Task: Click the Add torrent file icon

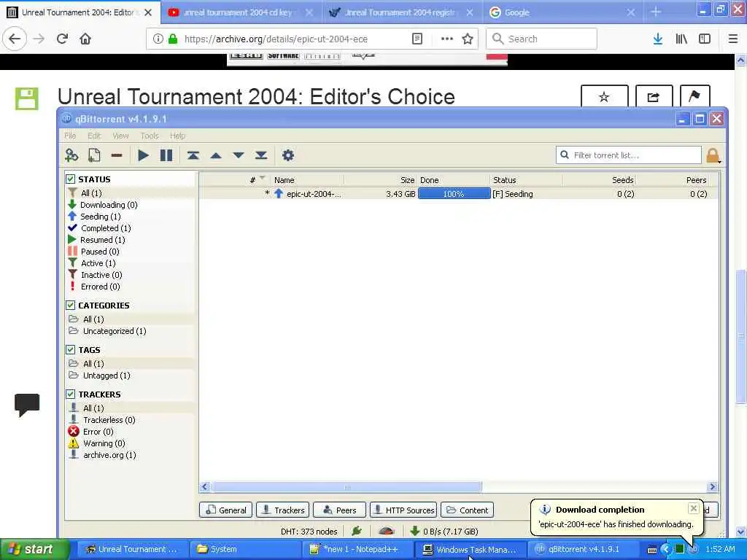Action: (94, 155)
